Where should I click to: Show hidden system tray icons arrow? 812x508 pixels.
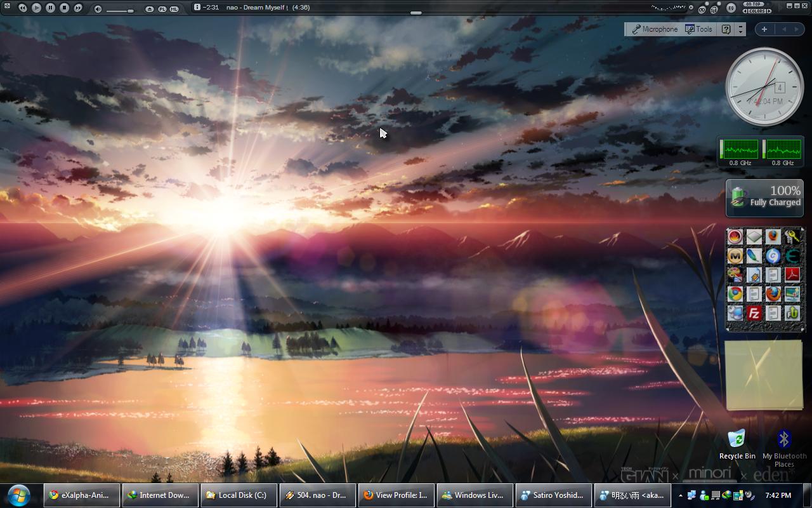pyautogui.click(x=680, y=495)
